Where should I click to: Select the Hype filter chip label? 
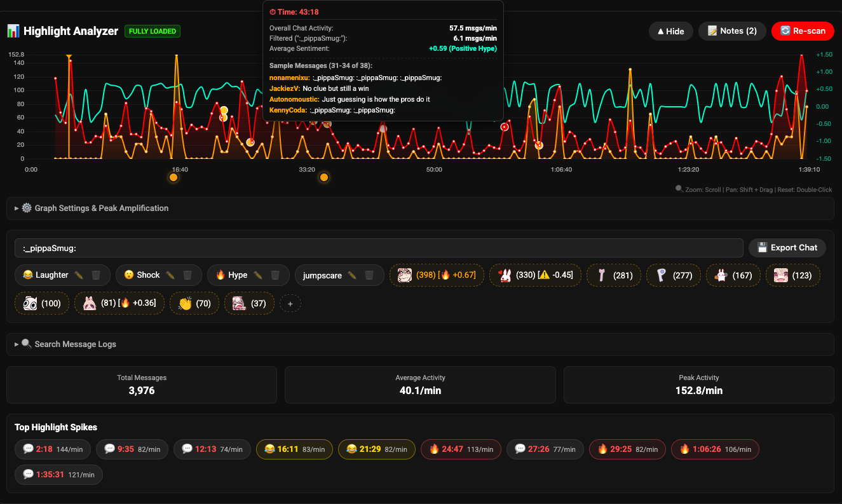click(x=232, y=275)
